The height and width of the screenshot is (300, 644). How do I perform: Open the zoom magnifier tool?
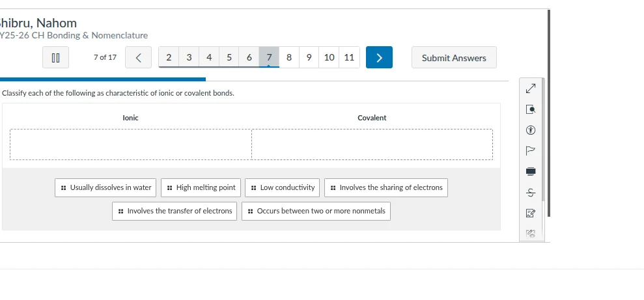(530, 109)
